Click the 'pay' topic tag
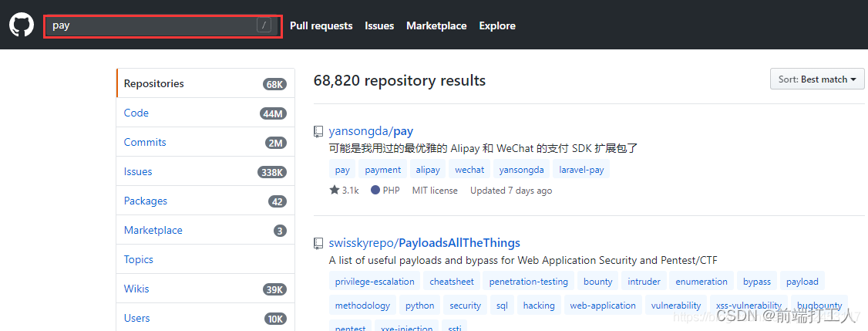The image size is (868, 331). coord(343,170)
